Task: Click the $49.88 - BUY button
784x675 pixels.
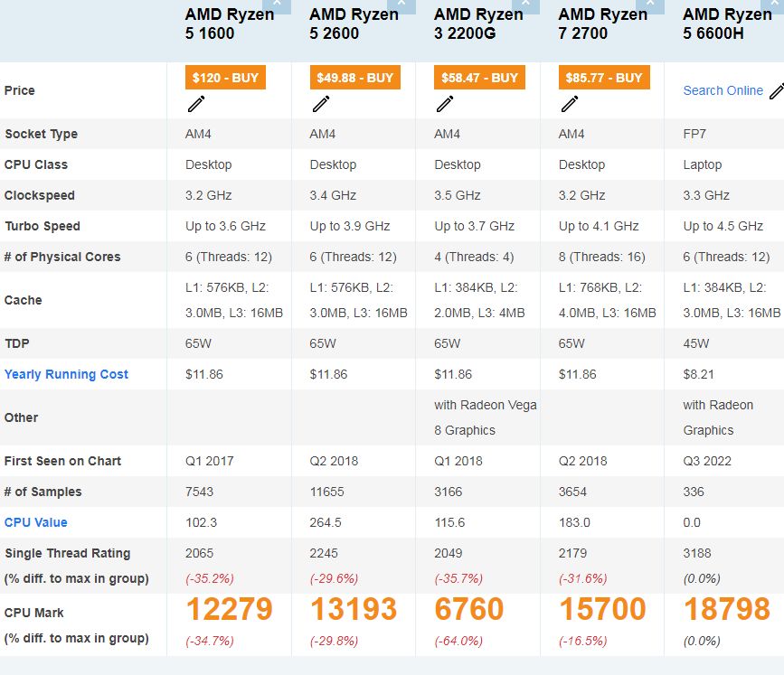Action: click(355, 78)
